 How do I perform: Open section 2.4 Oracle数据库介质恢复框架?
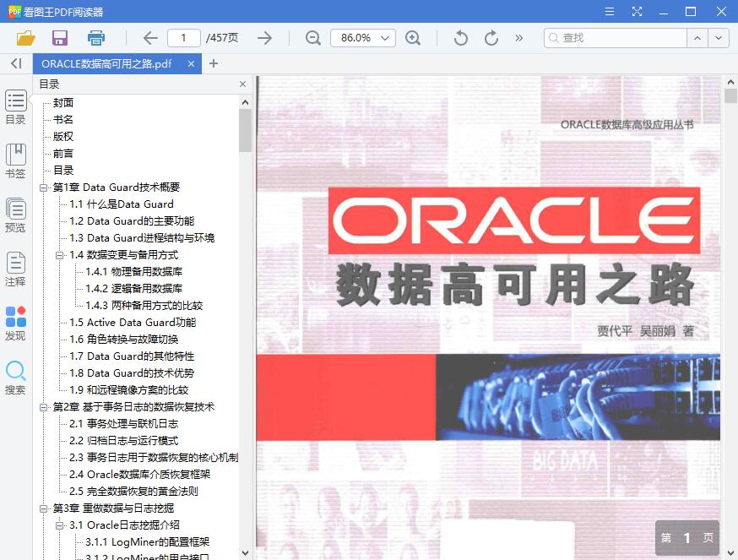[140, 475]
